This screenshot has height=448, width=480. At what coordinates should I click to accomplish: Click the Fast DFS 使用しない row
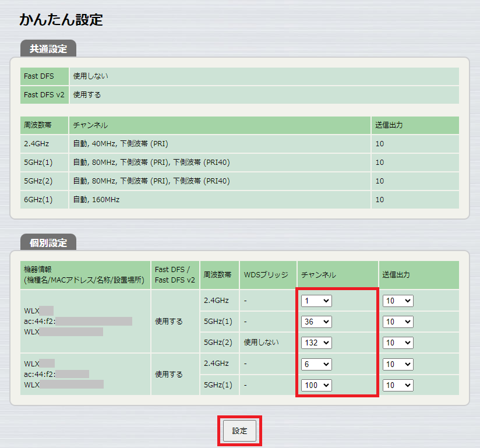pyautogui.click(x=233, y=76)
